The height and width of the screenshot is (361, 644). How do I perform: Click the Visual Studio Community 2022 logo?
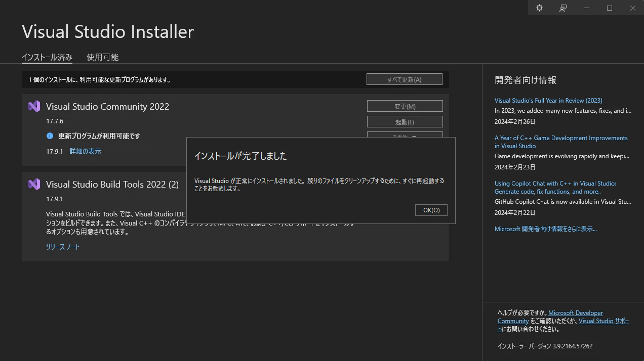pos(34,106)
